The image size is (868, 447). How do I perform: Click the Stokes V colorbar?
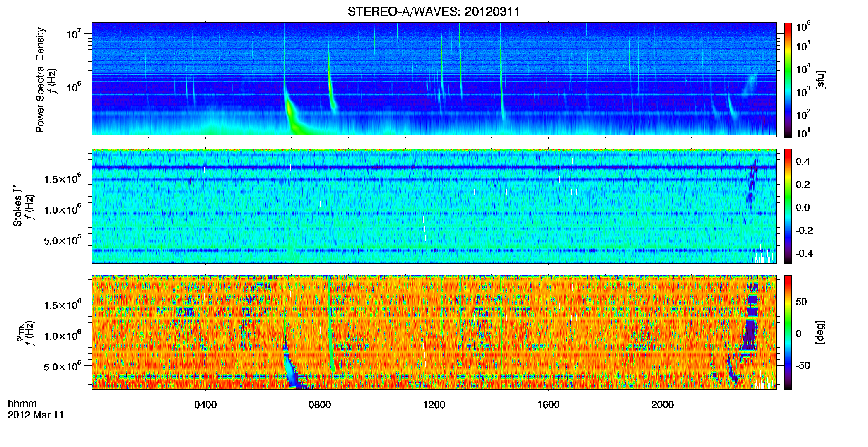pyautogui.click(x=788, y=206)
